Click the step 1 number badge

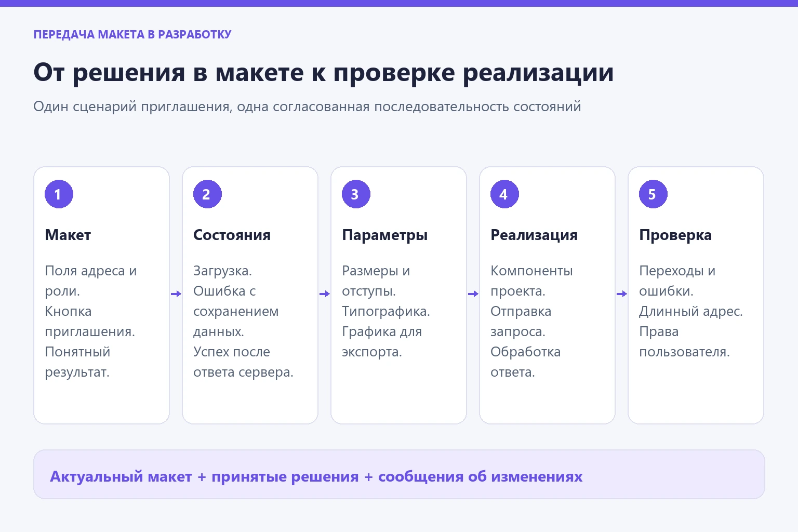tap(59, 194)
